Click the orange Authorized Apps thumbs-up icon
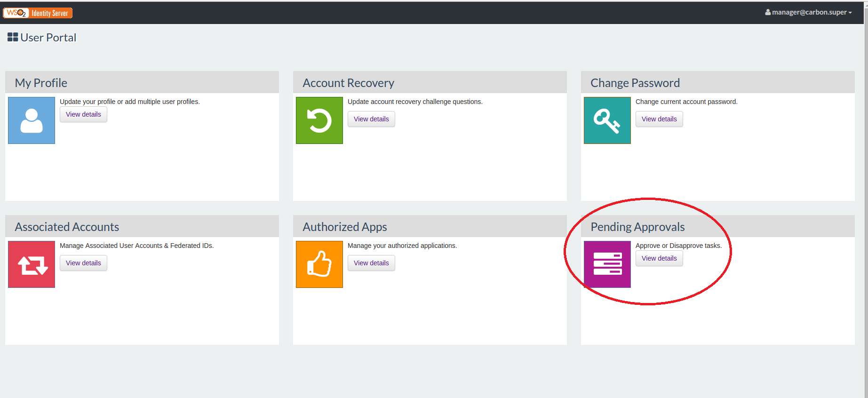Screen dimensions: 868x398 (319, 264)
